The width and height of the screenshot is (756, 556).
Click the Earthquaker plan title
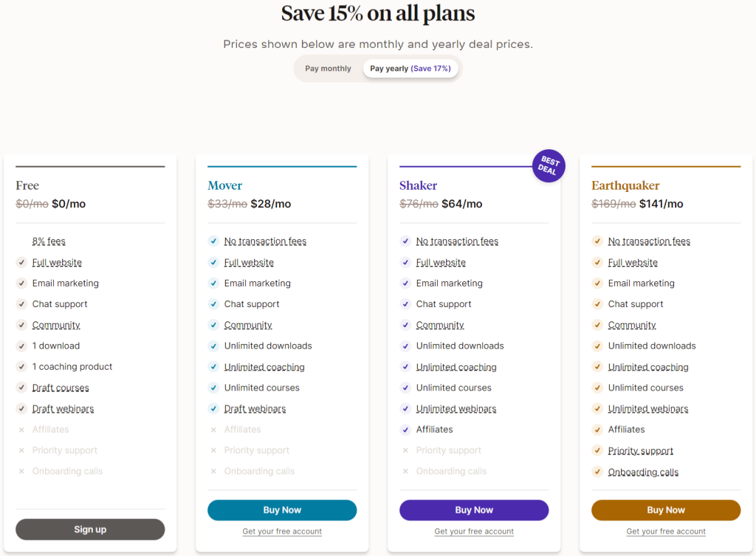[x=625, y=185]
